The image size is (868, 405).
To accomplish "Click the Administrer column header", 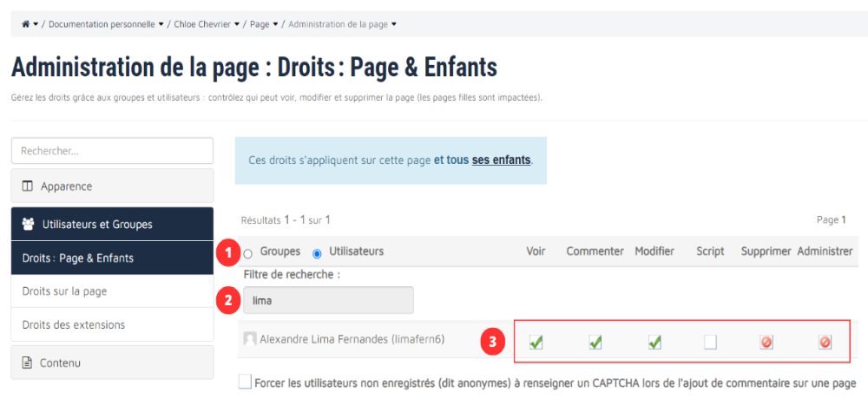I will 825,251.
